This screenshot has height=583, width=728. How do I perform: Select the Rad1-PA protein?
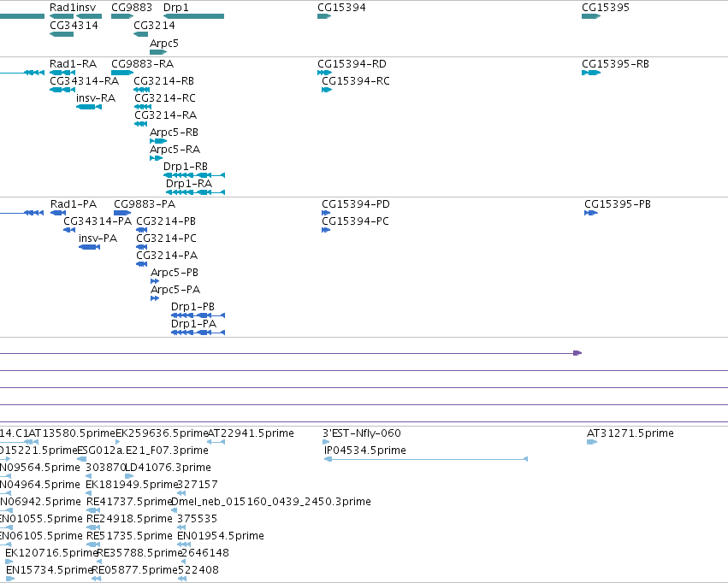pyautogui.click(x=74, y=204)
